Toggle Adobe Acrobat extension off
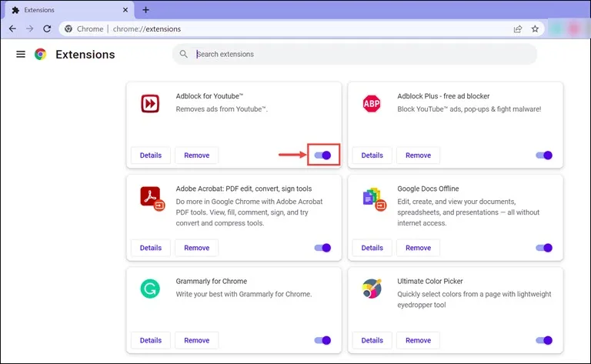This screenshot has height=364, width=591. coord(322,248)
